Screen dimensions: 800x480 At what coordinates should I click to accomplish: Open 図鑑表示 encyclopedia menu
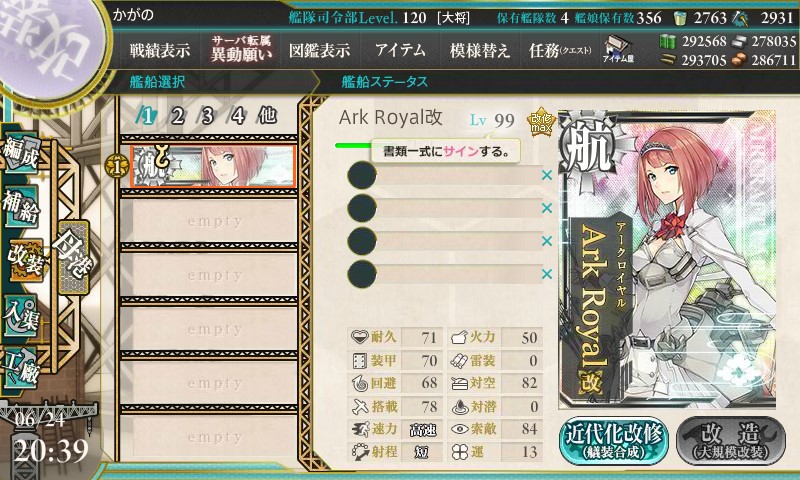pyautogui.click(x=319, y=50)
